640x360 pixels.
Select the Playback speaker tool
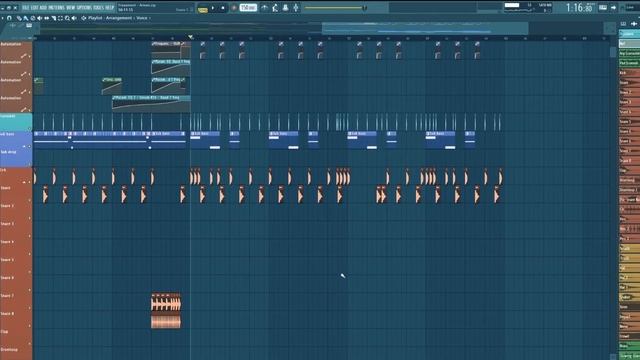point(74,18)
